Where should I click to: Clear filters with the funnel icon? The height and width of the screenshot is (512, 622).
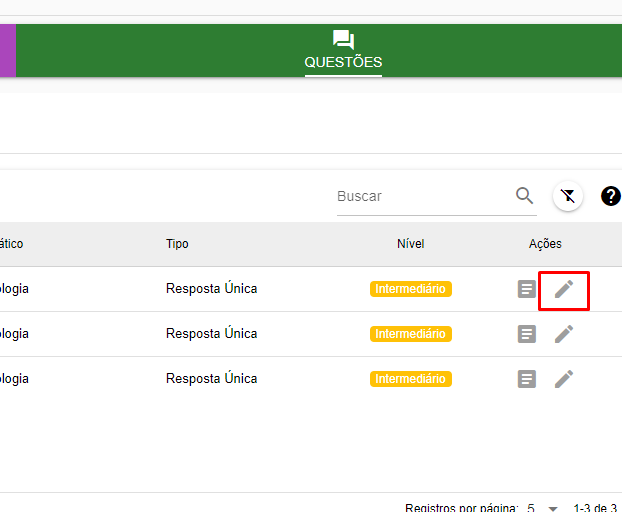click(568, 196)
